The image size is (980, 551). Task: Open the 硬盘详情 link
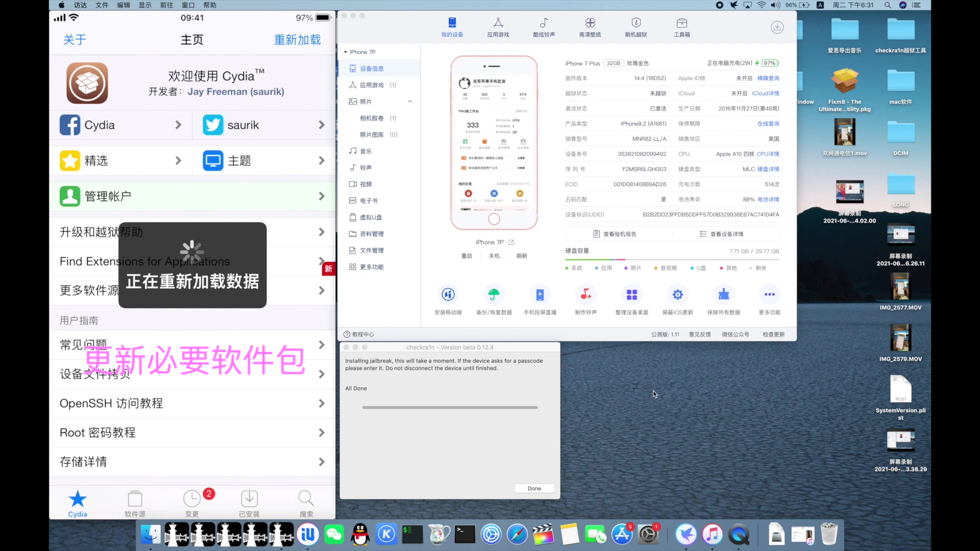tap(768, 169)
